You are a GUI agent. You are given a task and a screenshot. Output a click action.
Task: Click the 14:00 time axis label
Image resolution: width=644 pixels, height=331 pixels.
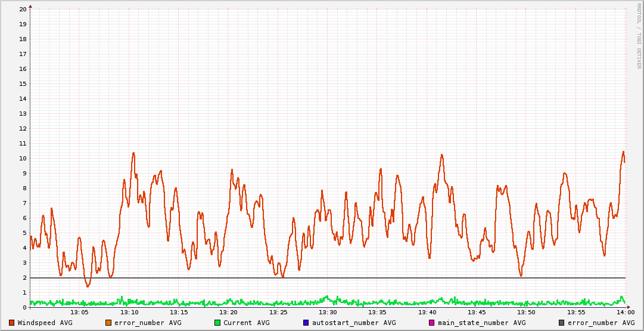tap(625, 313)
